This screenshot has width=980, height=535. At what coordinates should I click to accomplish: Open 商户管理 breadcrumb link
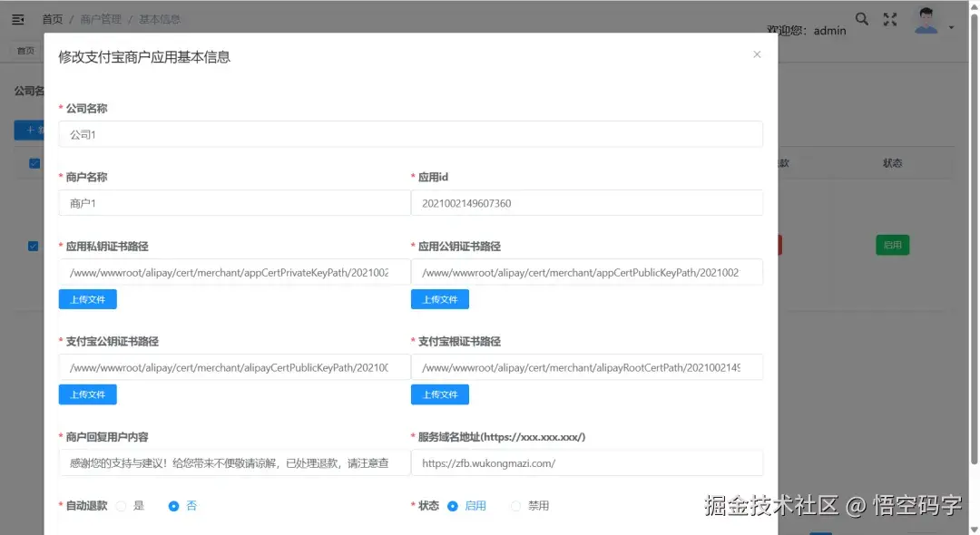pyautogui.click(x=101, y=19)
